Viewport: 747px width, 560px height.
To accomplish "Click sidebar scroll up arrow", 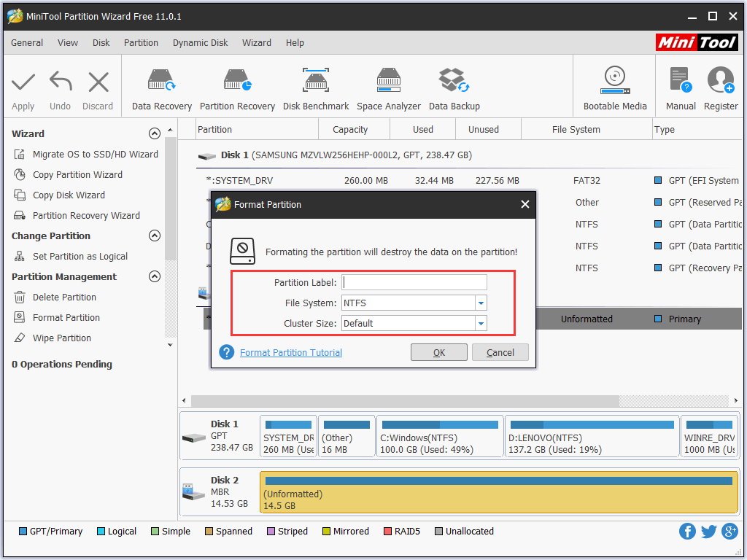I will [x=170, y=130].
